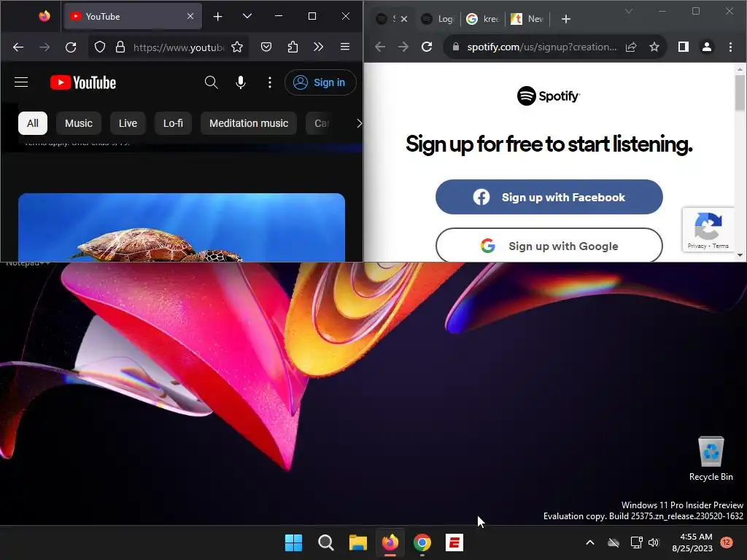Open a new tab in Firefox
This screenshot has width=747, height=560.
point(217,17)
